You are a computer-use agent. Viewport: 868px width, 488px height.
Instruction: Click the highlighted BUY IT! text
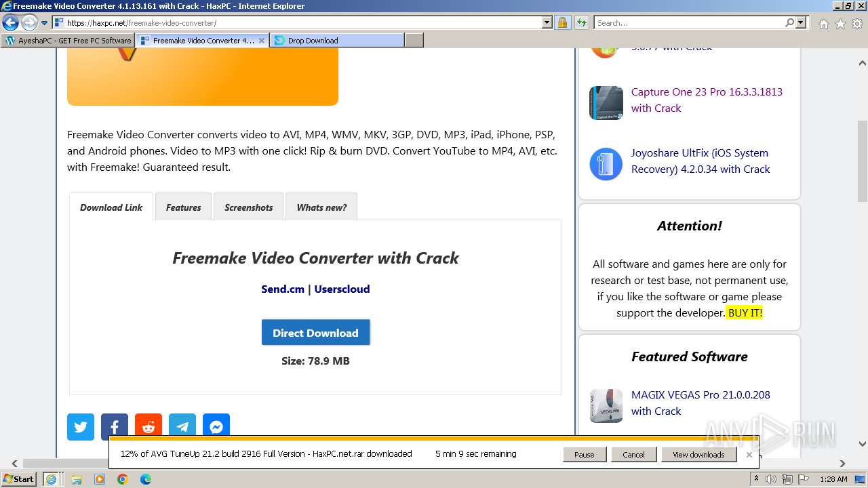click(745, 312)
